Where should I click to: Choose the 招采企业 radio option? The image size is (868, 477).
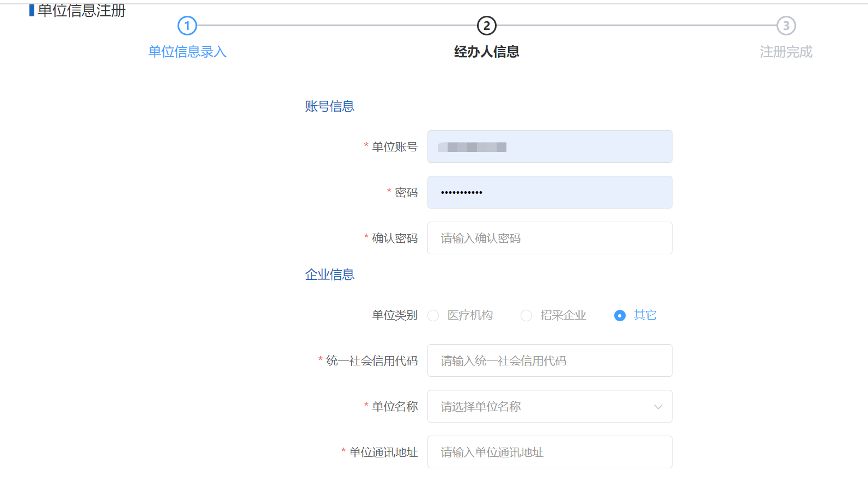point(526,316)
